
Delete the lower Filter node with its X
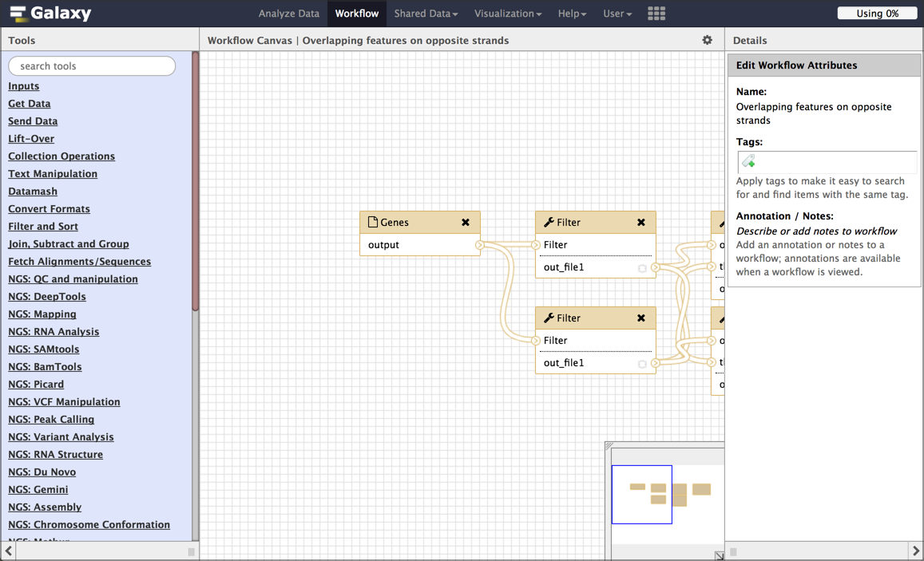tap(641, 318)
